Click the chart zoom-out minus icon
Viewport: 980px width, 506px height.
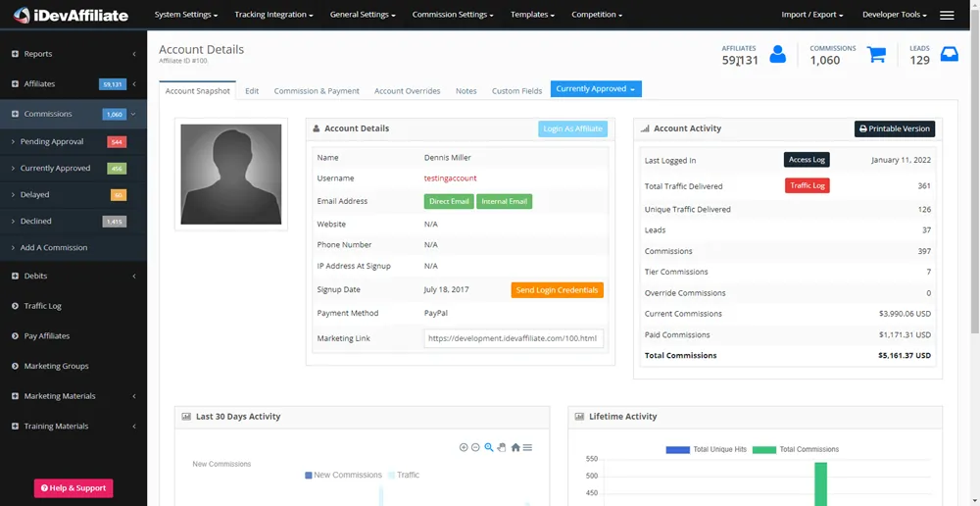(475, 447)
